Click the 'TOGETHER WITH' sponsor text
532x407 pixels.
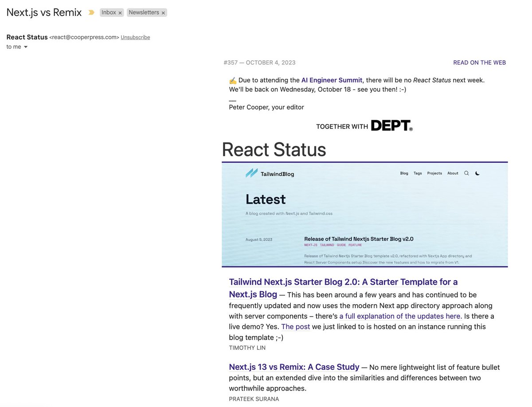point(342,127)
